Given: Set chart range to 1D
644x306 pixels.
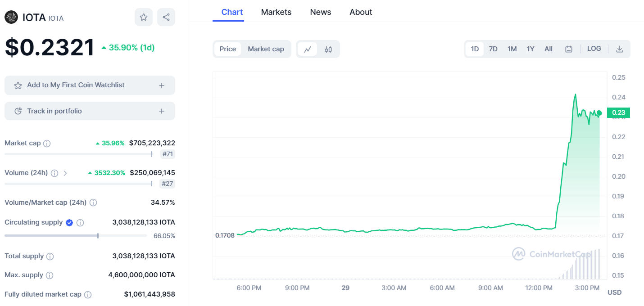Looking at the screenshot, I should pyautogui.click(x=475, y=49).
